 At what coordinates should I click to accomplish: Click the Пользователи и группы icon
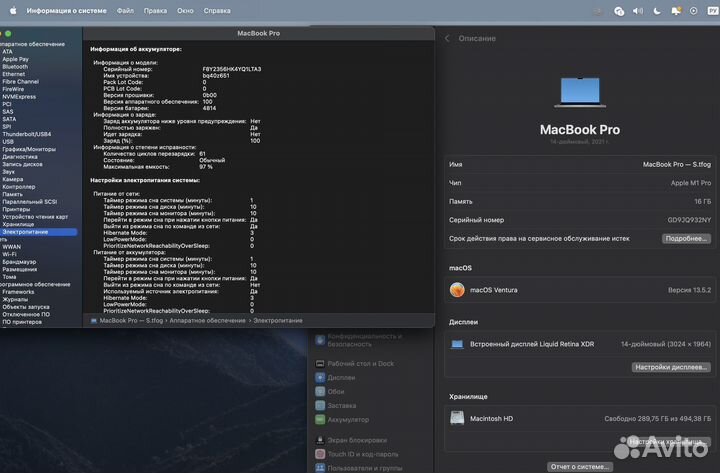click(x=320, y=468)
